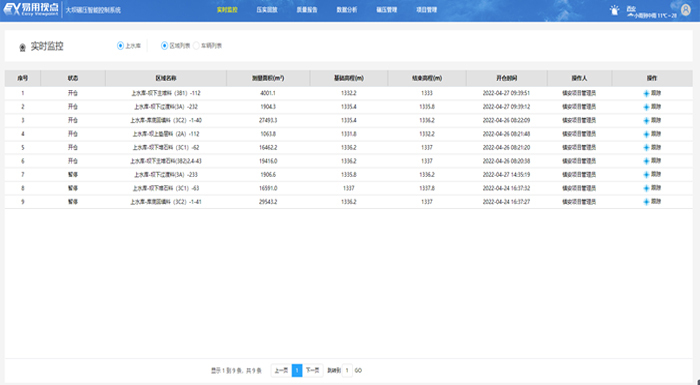700x385 pixels.
Task: Select the 区域列表 radio button
Action: [x=164, y=46]
